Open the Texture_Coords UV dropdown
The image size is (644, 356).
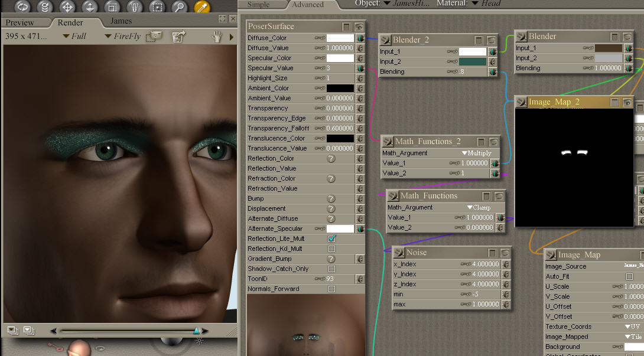click(634, 326)
